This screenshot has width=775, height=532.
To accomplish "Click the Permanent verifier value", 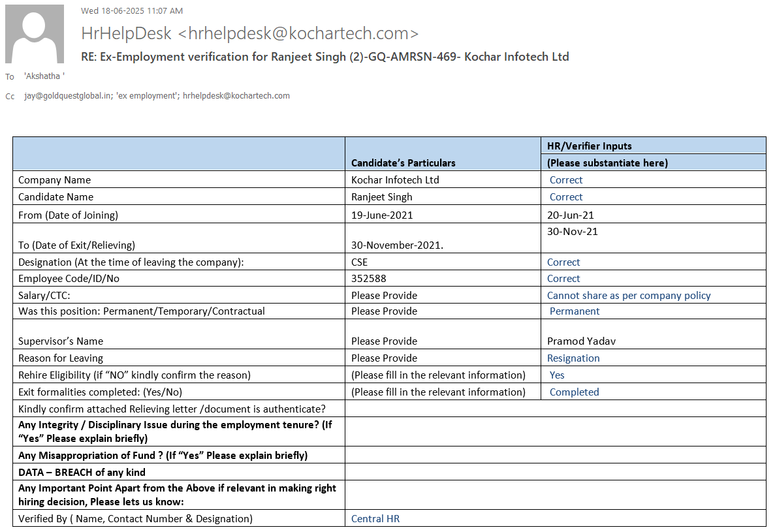I will pyautogui.click(x=575, y=311).
